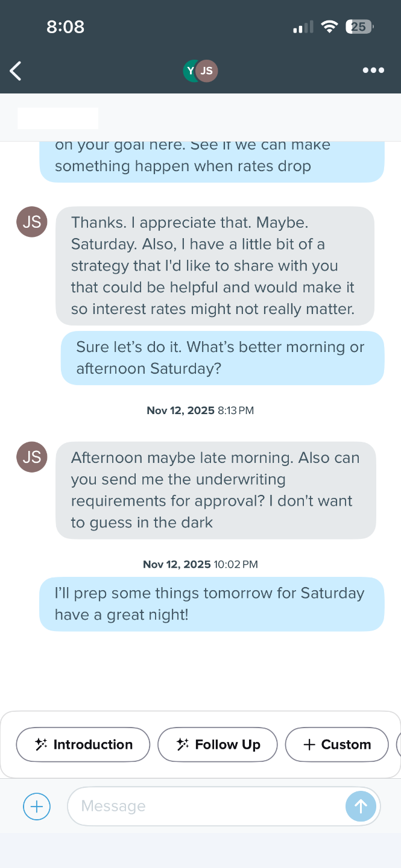Tap the green Y participant avatar
401x868 pixels.
tap(190, 71)
